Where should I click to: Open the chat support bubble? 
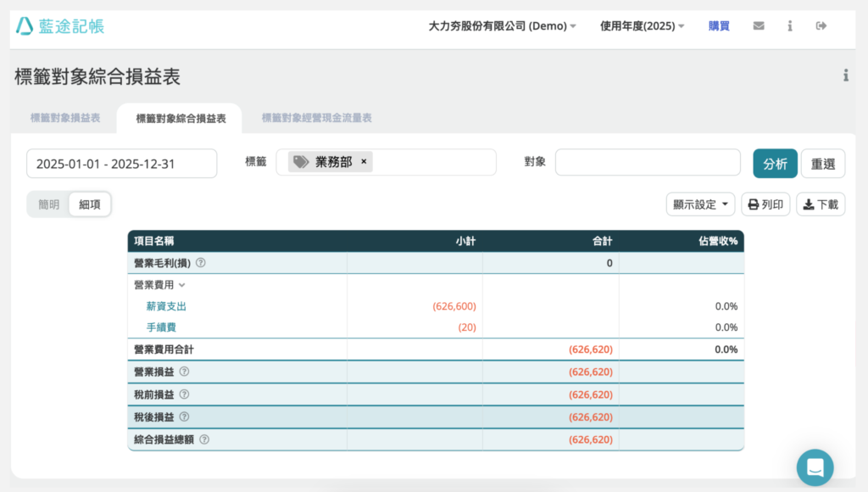click(815, 467)
